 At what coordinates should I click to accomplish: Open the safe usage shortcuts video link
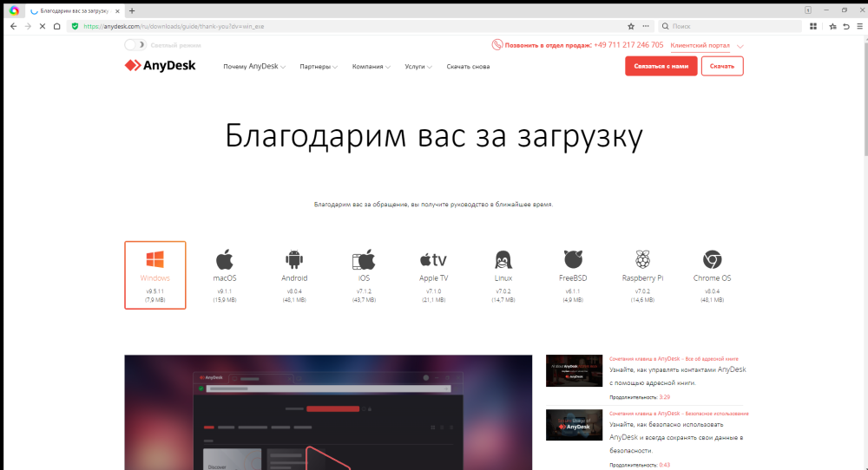click(679, 414)
